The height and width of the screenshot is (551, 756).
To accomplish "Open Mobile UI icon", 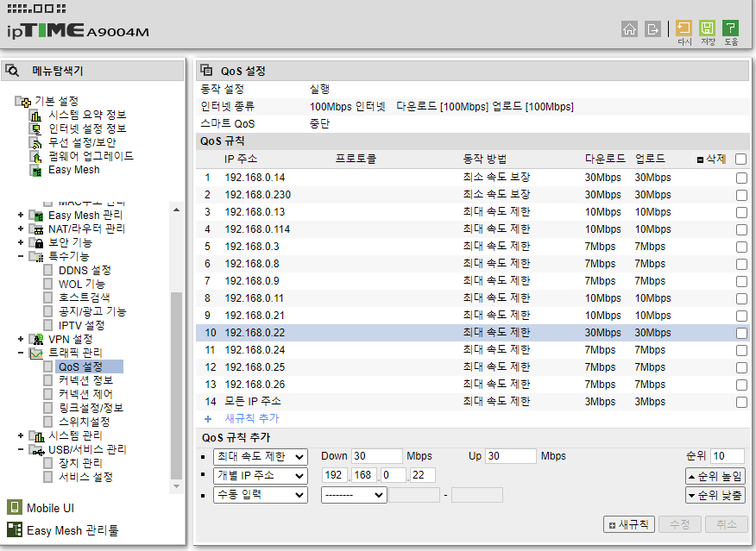I will [15, 507].
